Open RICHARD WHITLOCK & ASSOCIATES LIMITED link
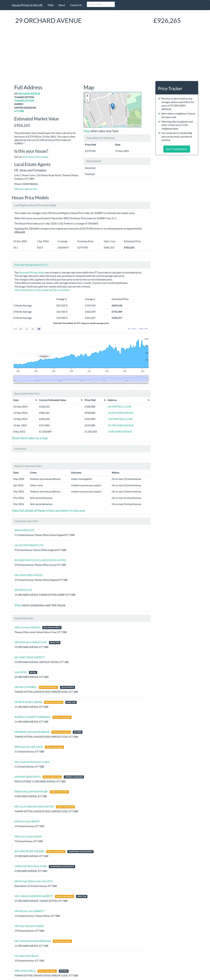The height and width of the screenshot is (980, 210). (40, 560)
